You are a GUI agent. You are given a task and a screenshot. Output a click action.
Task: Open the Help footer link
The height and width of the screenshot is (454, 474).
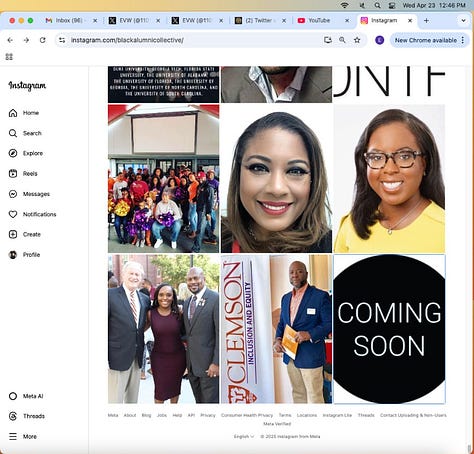[x=177, y=415]
